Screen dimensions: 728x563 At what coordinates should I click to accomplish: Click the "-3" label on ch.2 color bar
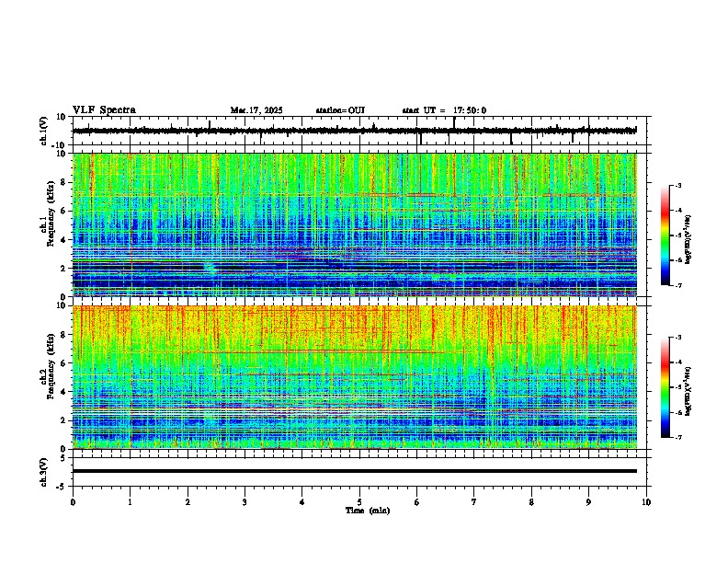677,338
